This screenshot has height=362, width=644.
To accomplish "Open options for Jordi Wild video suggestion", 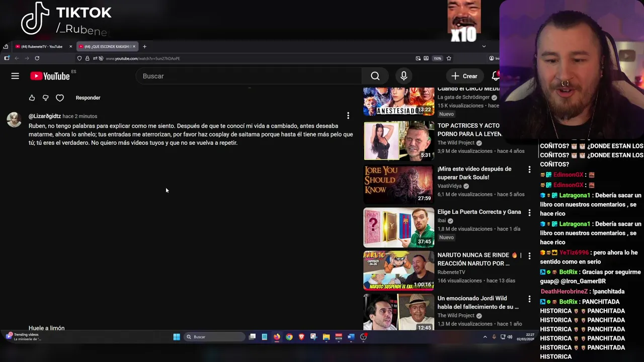I will (x=529, y=299).
